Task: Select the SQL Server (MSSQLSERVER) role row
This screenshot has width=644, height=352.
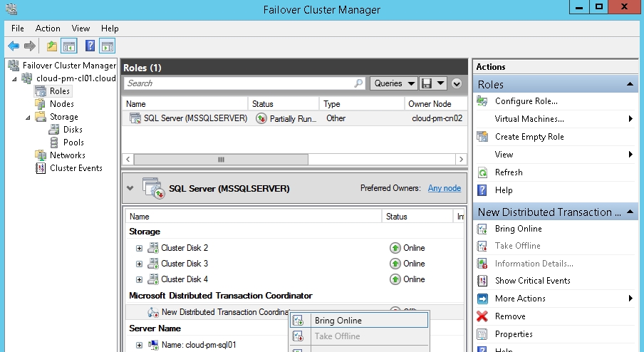Action: (294, 118)
